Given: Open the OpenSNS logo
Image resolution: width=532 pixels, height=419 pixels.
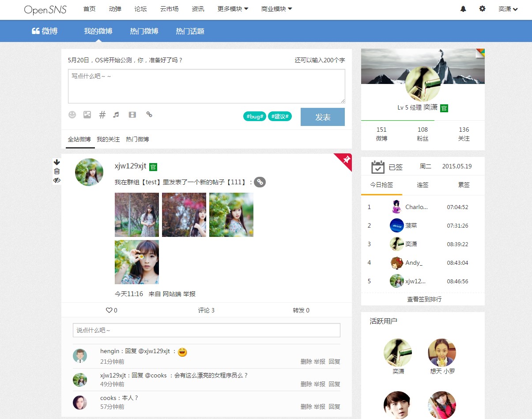Looking at the screenshot, I should point(45,9).
